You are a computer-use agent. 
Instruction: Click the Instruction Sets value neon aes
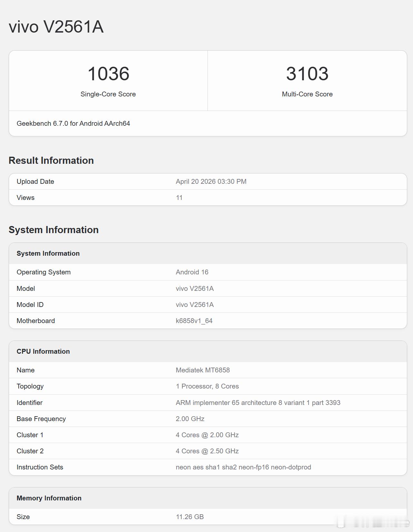pos(243,467)
